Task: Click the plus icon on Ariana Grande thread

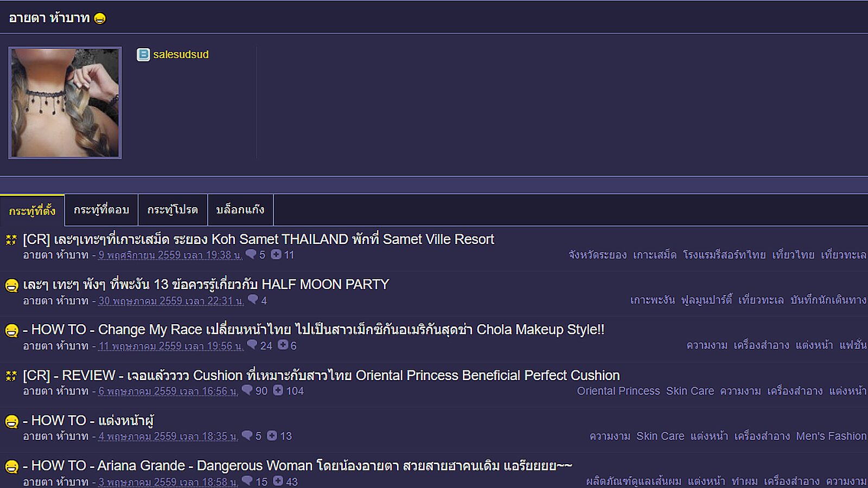Action: point(278,481)
